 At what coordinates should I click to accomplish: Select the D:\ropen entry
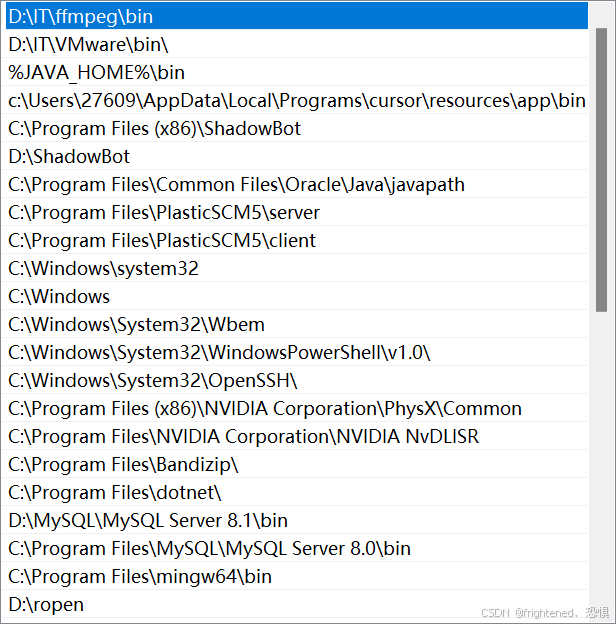tap(296, 604)
